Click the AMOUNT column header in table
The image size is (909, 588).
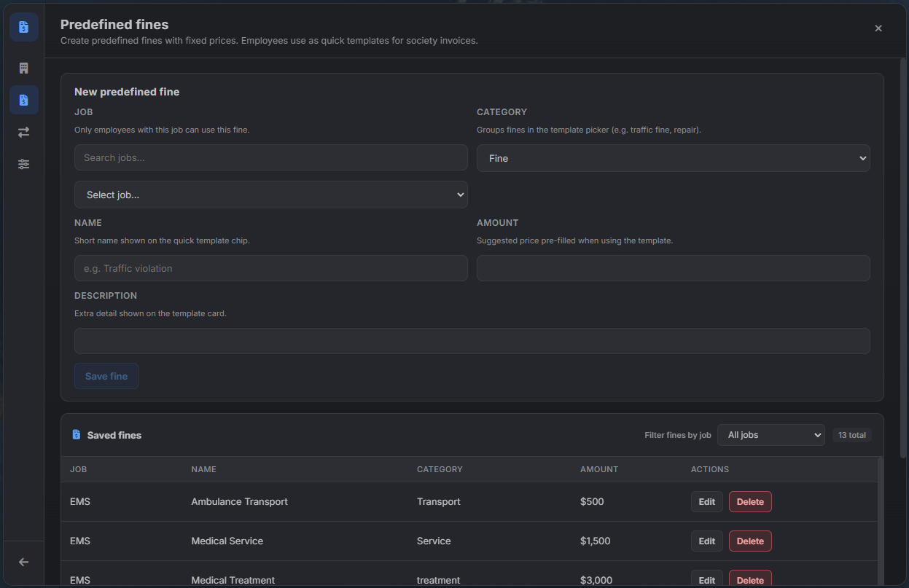coord(599,469)
